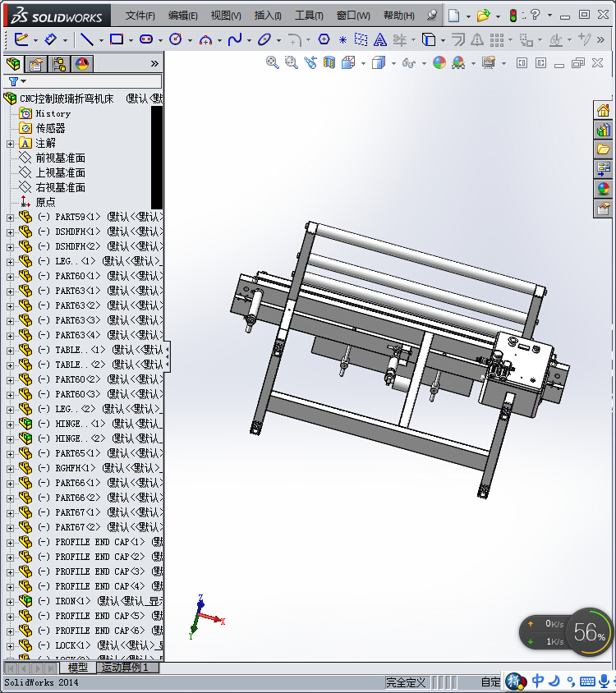
Task: Select the Spline sketch tool
Action: point(234,39)
